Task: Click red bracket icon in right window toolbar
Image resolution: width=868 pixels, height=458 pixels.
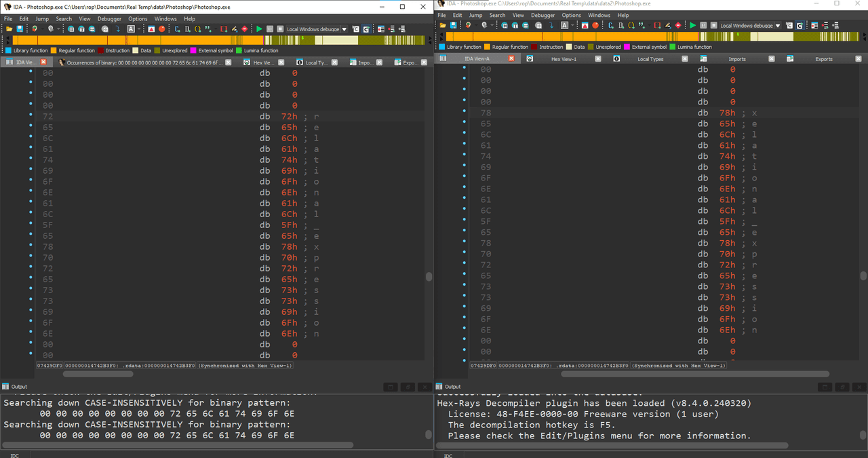Action: [x=657, y=25]
